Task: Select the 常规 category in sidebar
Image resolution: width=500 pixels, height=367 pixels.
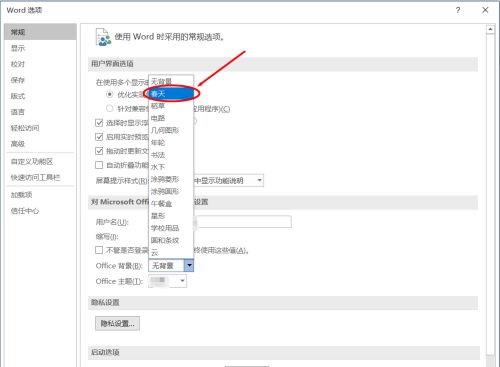Action: [x=40, y=32]
